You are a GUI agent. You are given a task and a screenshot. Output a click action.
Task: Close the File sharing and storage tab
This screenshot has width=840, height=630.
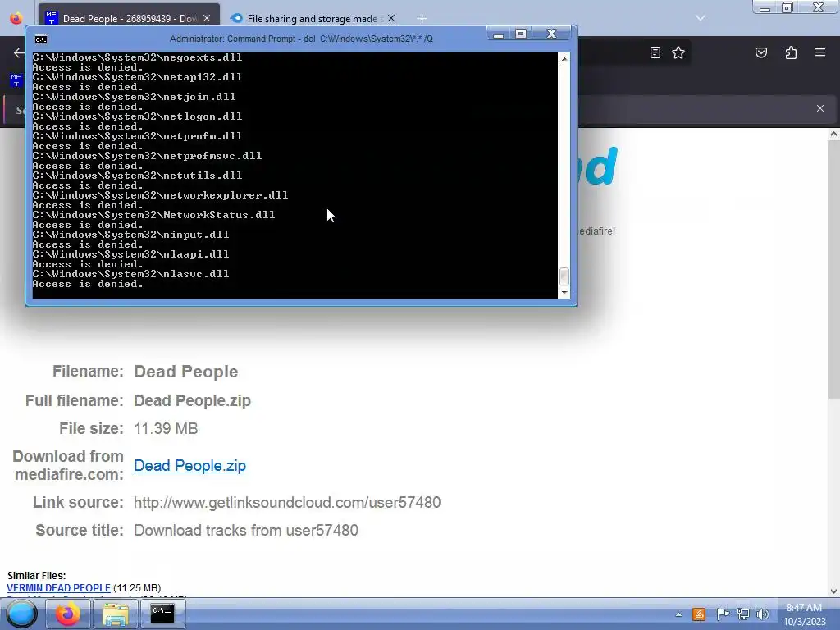(391, 18)
